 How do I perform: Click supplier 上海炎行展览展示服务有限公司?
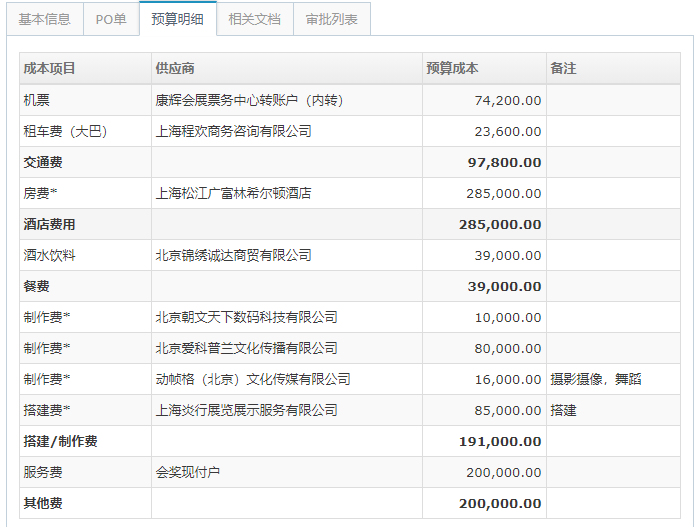coord(246,410)
